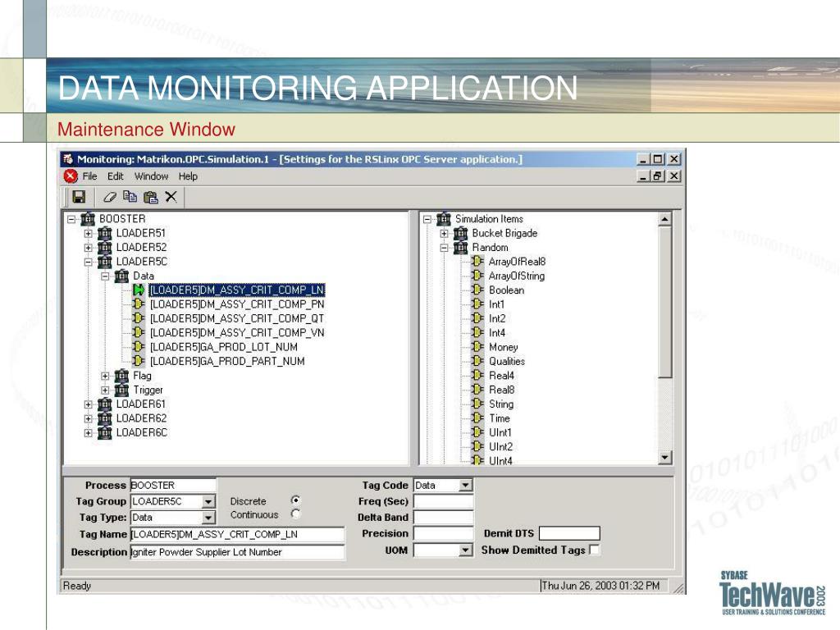Click the Trigger group icon
This screenshot has height=630, width=840.
pyautogui.click(x=121, y=390)
